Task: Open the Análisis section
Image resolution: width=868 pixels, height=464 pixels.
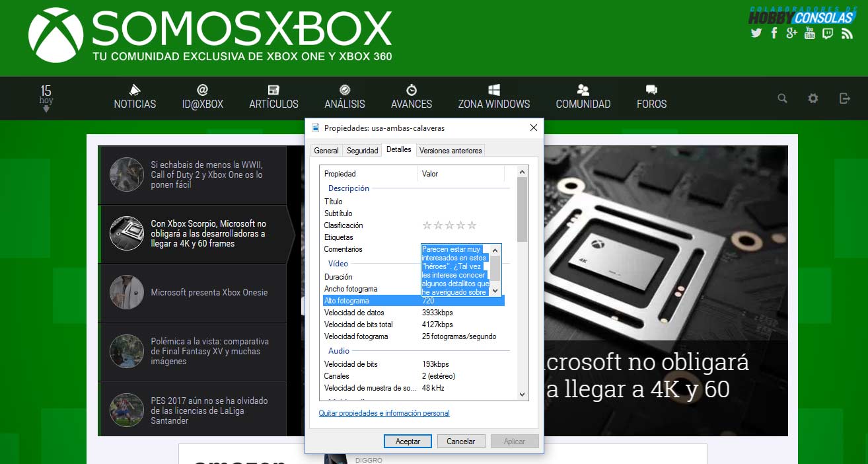Action: (x=345, y=97)
